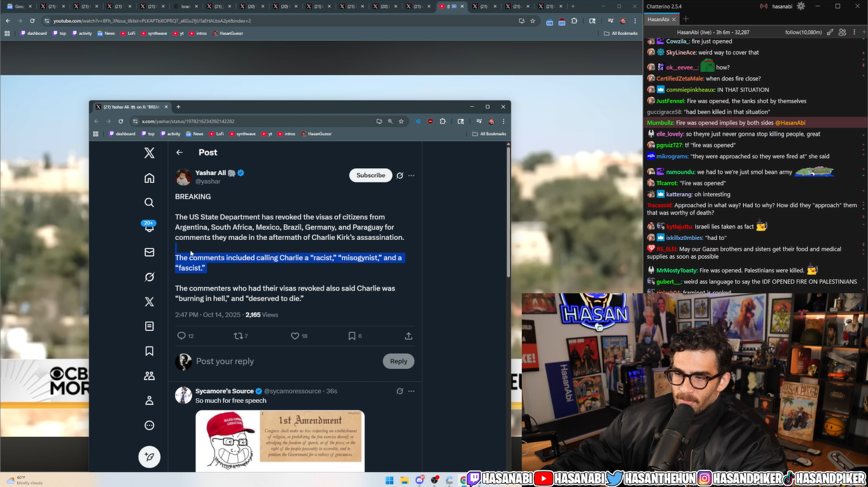The image size is (868, 487).
Task: Open LoFi bookmark in inner browser
Action: coord(217,134)
